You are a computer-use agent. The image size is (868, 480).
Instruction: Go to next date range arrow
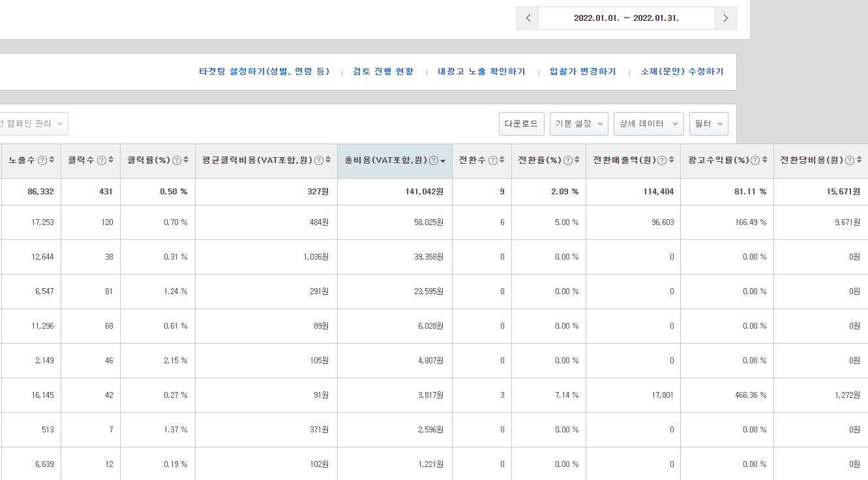(x=725, y=18)
